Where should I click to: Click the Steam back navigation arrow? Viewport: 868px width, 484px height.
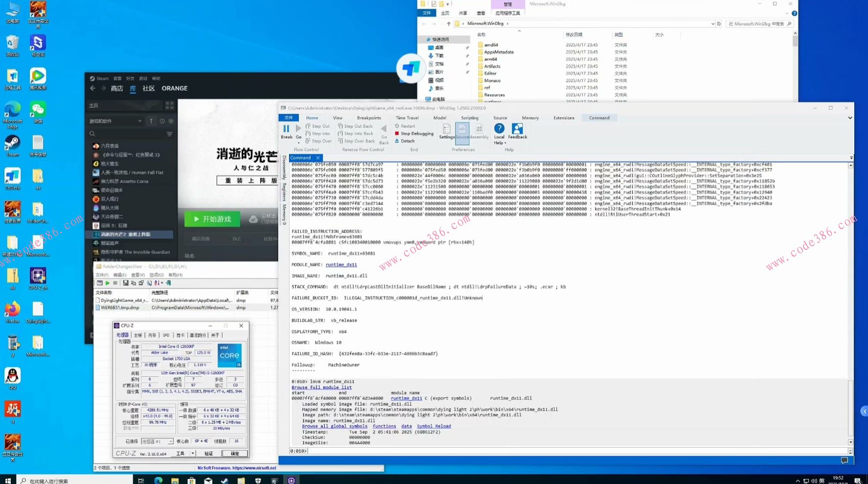point(93,89)
